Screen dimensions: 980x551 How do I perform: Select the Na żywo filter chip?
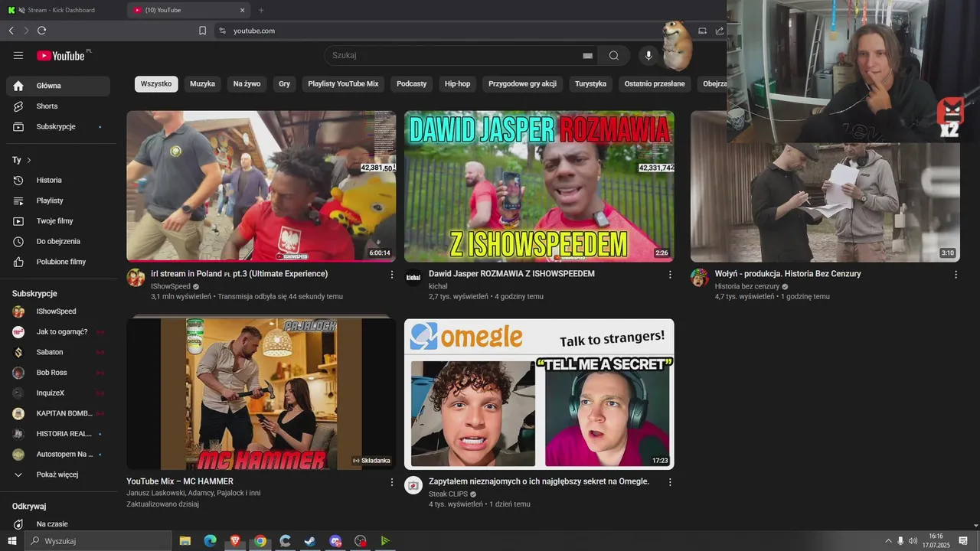(x=247, y=84)
